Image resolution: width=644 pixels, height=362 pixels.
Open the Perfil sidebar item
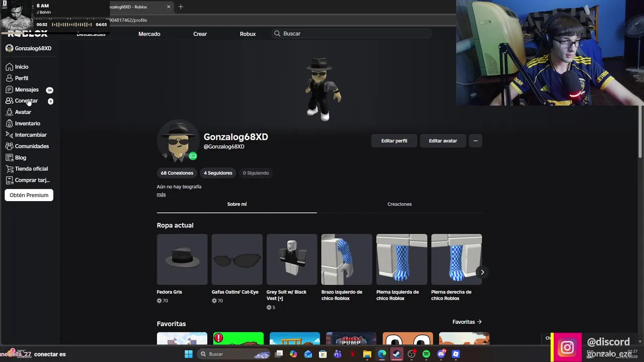coord(21,78)
